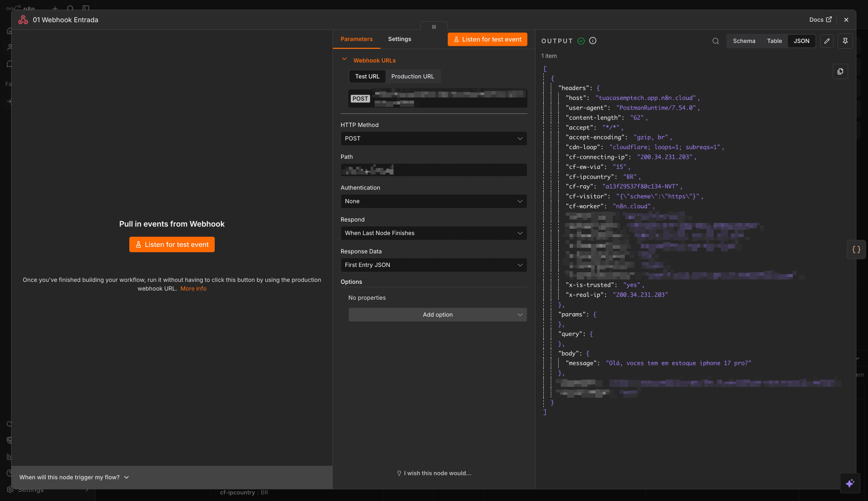Click the top Listen for test event button

487,40
